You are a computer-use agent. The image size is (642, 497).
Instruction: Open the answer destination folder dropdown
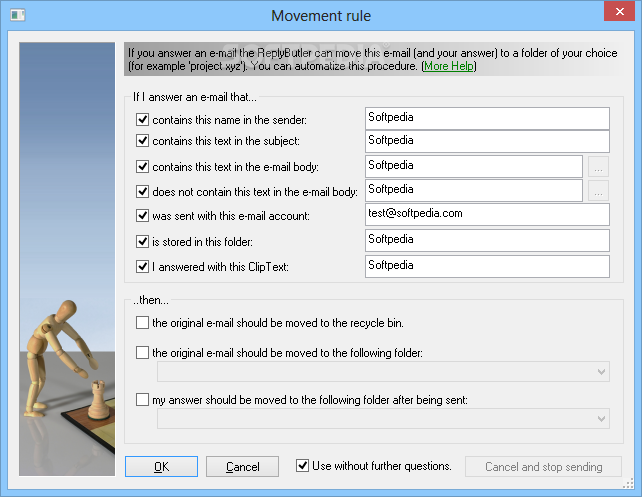click(383, 418)
